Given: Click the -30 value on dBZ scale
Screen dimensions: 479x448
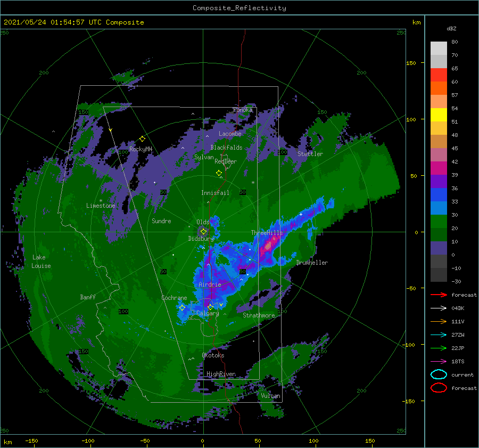Looking at the screenshot, I should coord(456,281).
